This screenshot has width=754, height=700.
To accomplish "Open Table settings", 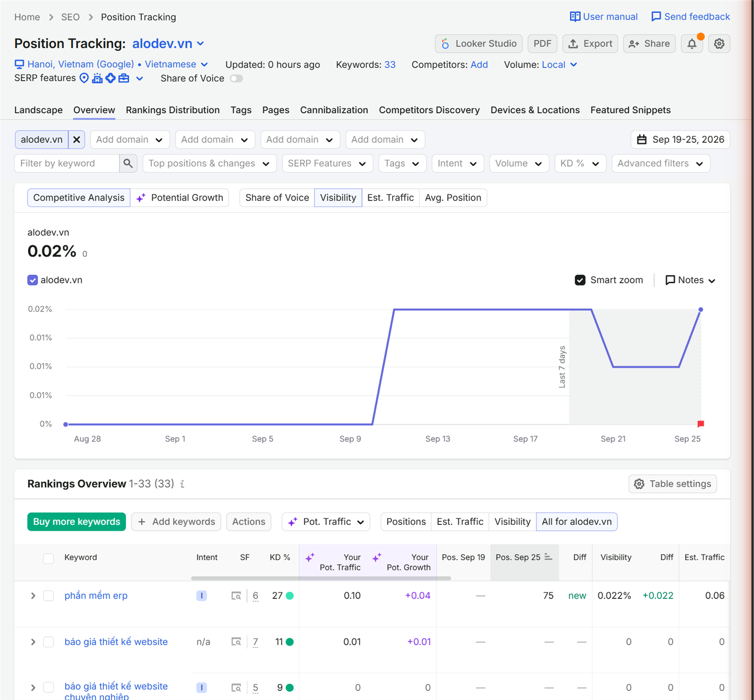I will click(x=673, y=484).
